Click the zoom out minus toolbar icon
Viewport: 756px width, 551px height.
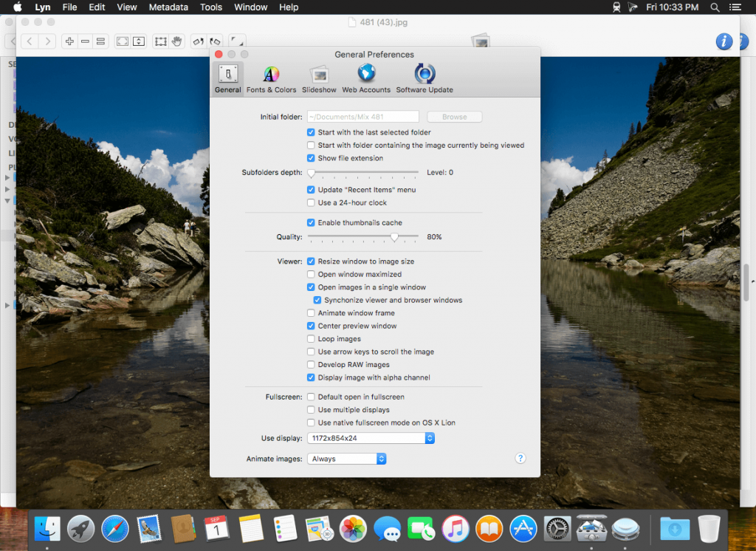(86, 41)
